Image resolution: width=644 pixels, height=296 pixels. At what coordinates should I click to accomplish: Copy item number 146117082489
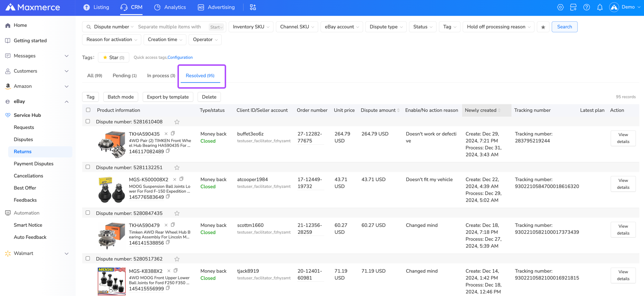[x=168, y=151]
